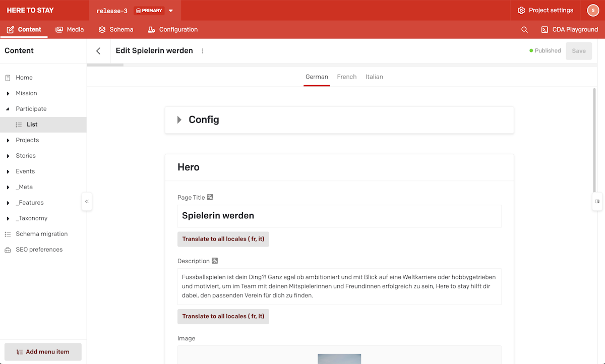605x364 pixels.
Task: Open the Schema layers icon
Action: coord(102,30)
